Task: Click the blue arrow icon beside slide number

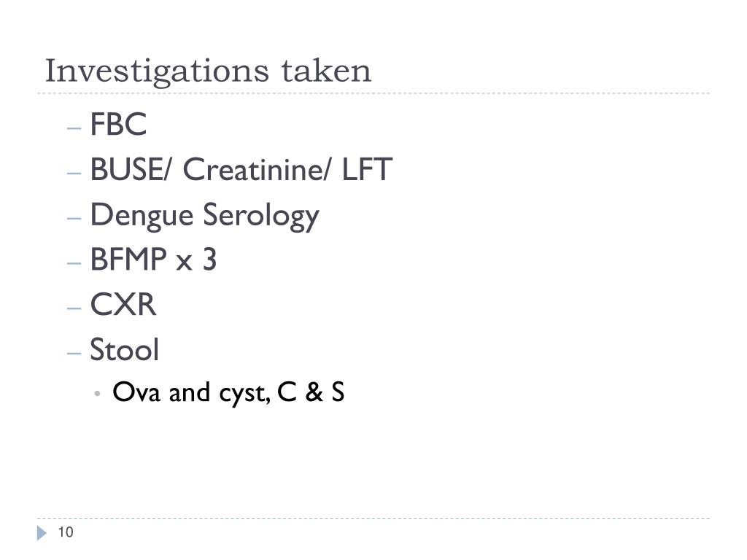Action: point(42,533)
